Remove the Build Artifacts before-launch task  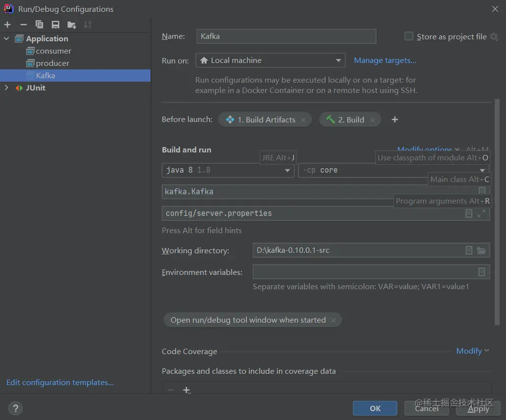[303, 120]
